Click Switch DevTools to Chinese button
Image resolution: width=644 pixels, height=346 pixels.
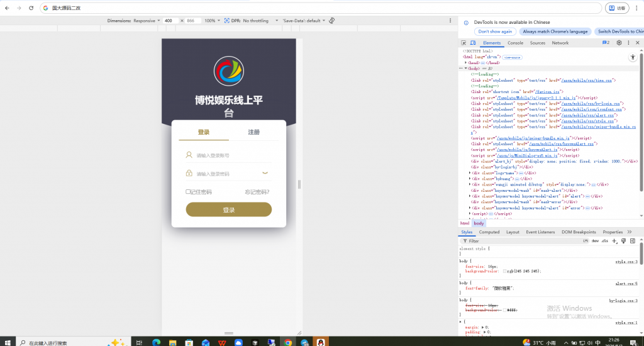pyautogui.click(x=619, y=31)
